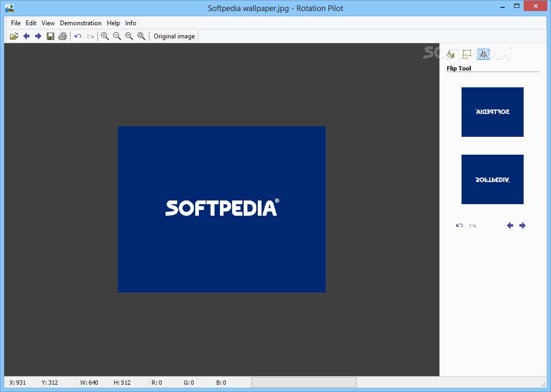Click the 'R: 0' status value
Screen dimensions: 551x392
[x=157, y=383]
